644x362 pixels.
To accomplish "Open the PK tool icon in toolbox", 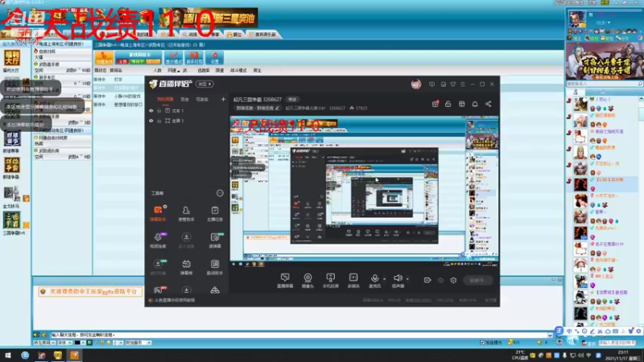I will point(158,290).
